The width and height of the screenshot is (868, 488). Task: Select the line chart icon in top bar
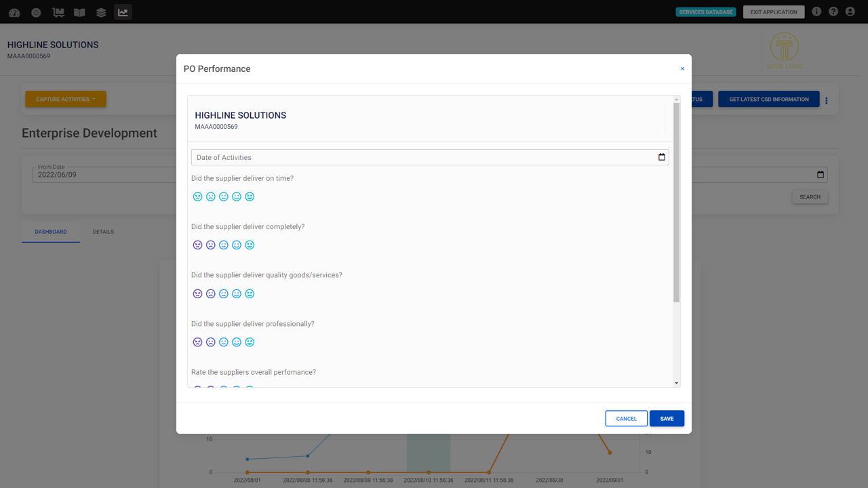tap(123, 12)
